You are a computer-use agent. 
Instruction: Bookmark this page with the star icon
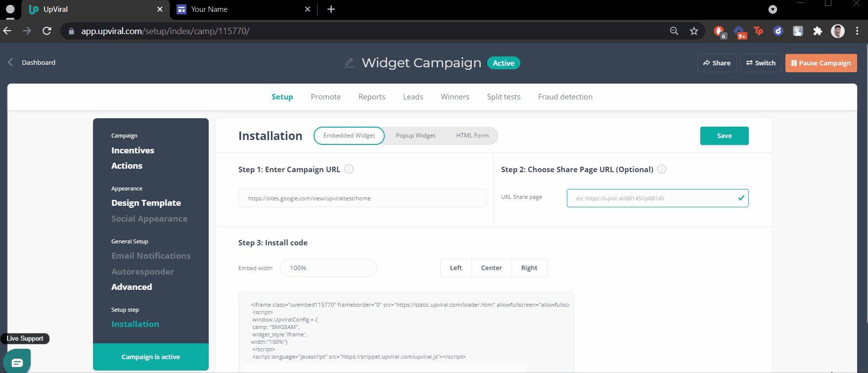694,31
